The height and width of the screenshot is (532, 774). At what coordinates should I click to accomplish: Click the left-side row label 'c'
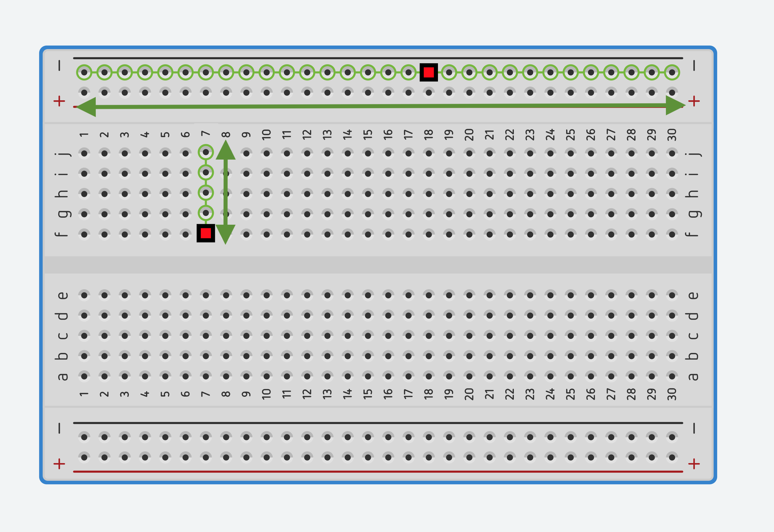tap(63, 336)
